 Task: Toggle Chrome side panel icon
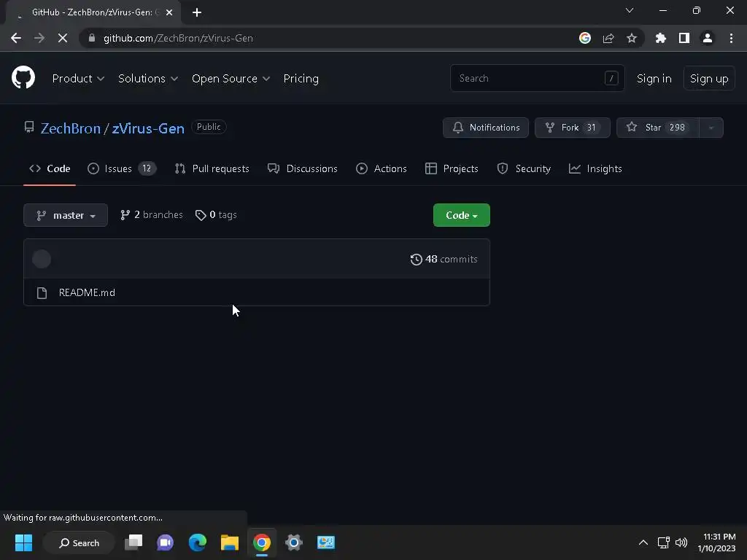[x=684, y=38]
